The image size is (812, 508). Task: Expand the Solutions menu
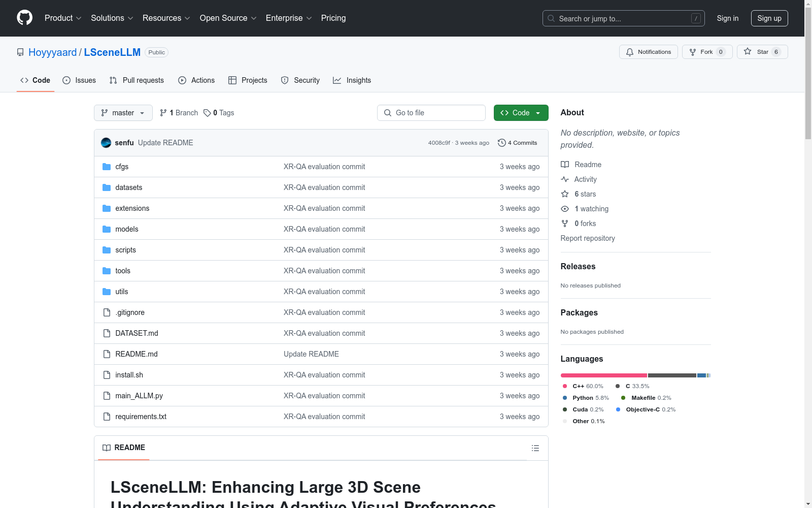112,18
